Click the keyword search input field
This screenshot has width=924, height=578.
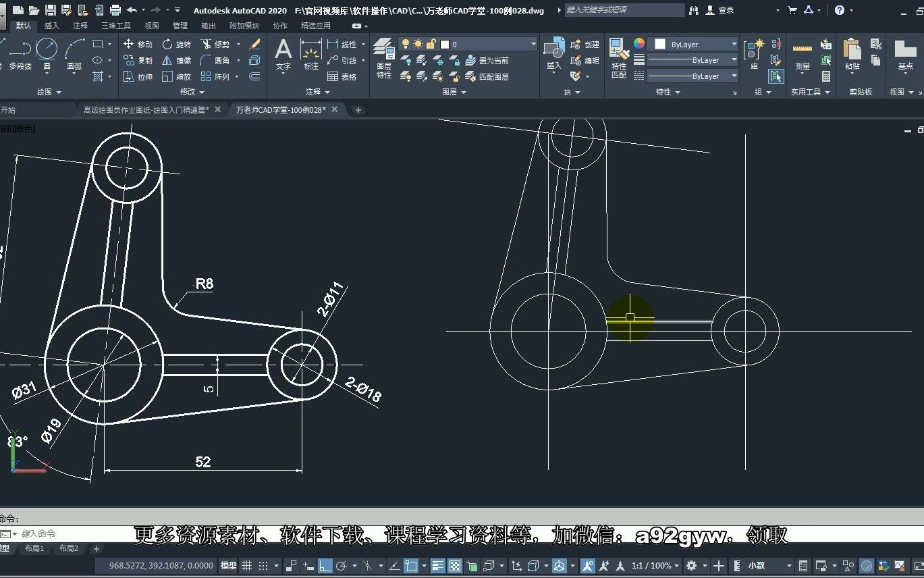(625, 10)
